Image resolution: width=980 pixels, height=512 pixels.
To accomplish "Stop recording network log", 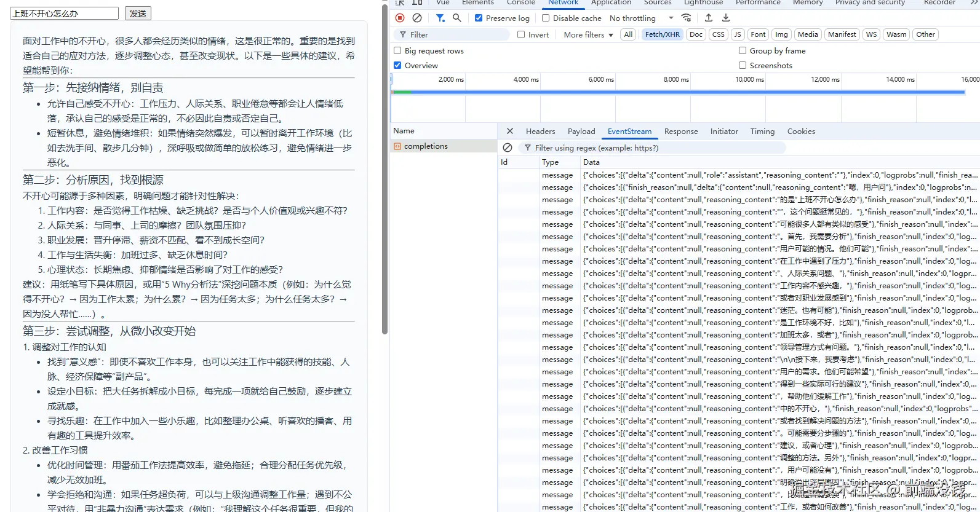I will [400, 18].
